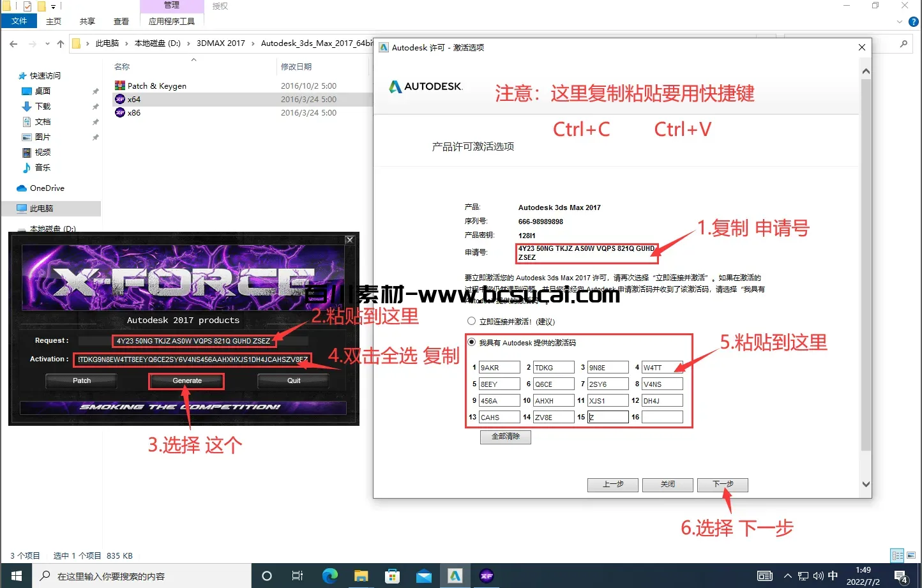Close the X-Force keygen window
922x588 pixels.
tap(349, 240)
